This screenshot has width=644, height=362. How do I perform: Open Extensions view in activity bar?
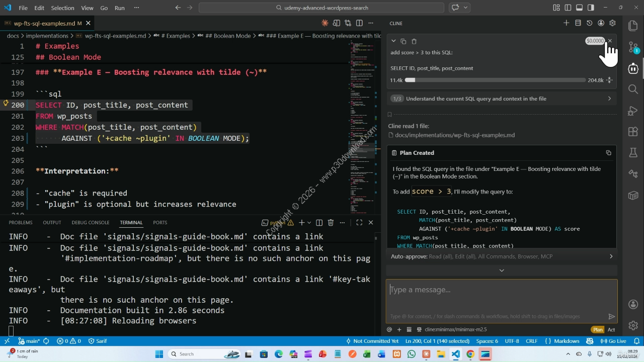(x=633, y=132)
